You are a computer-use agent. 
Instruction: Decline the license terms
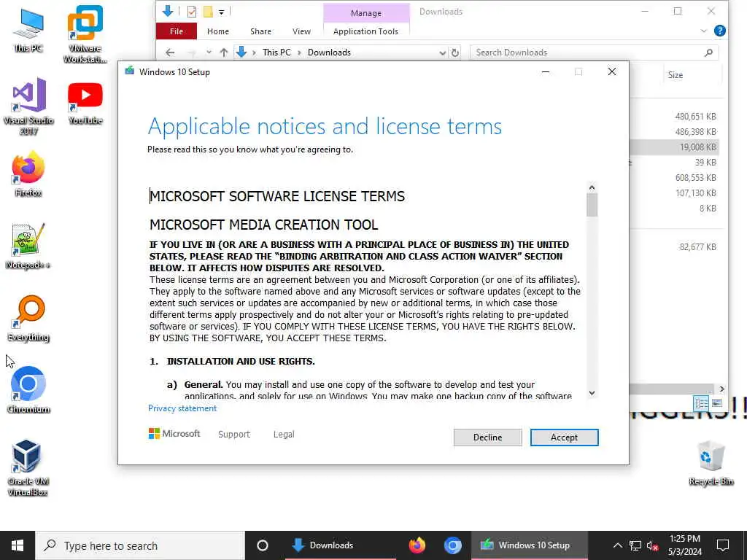[x=487, y=437]
